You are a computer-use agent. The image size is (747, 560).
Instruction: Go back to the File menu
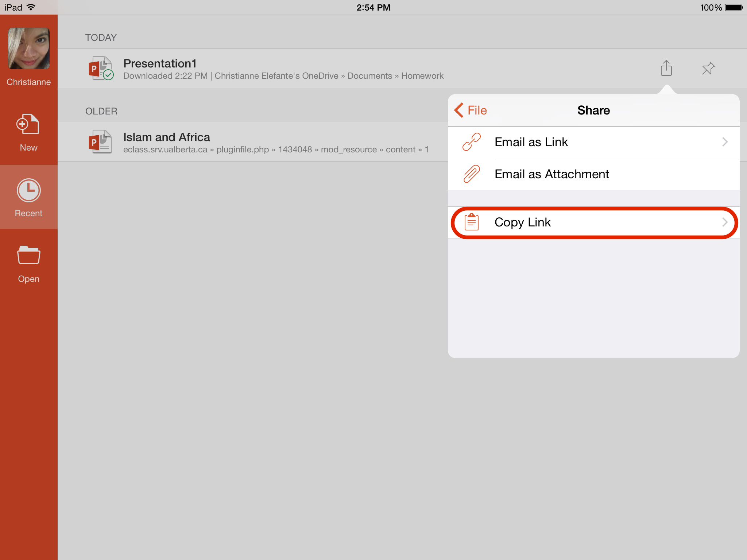click(x=471, y=110)
